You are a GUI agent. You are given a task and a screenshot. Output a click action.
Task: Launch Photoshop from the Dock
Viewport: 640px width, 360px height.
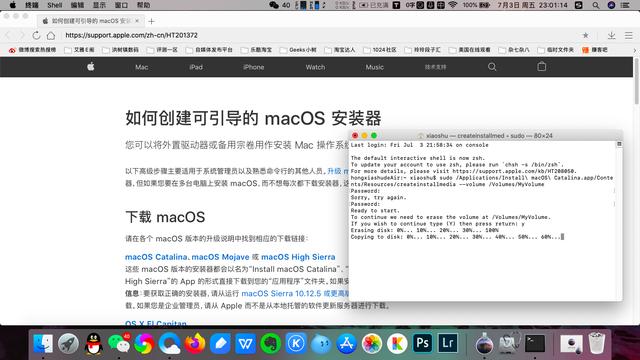[x=422, y=343]
